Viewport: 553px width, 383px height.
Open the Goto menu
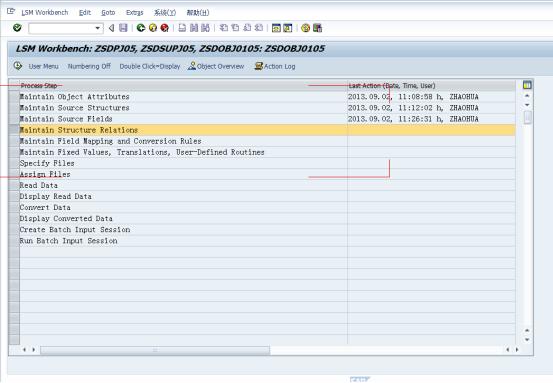point(108,13)
